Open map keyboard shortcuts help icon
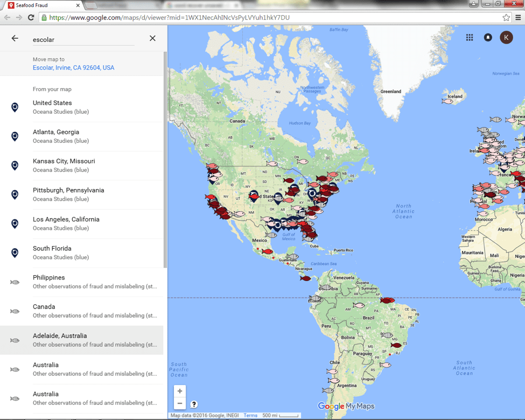This screenshot has height=420, width=525. [x=194, y=404]
